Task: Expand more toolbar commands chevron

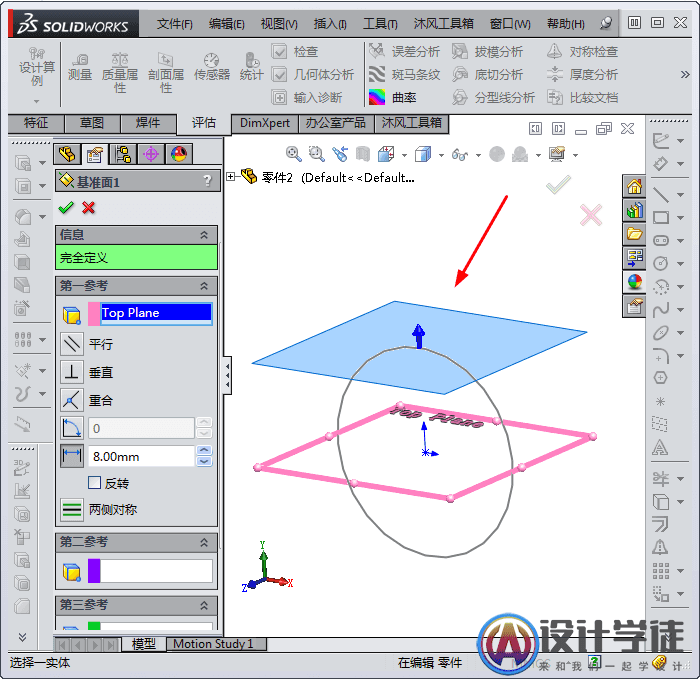Action: 685,75
